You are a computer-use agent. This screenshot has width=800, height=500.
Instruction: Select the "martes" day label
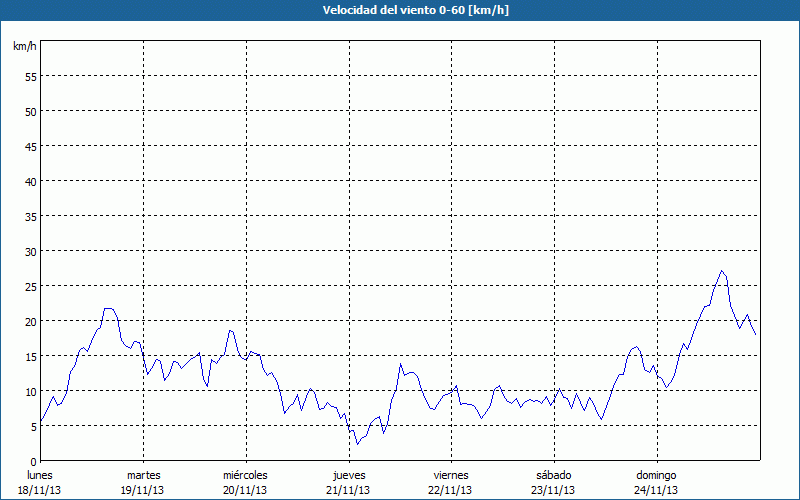click(143, 475)
